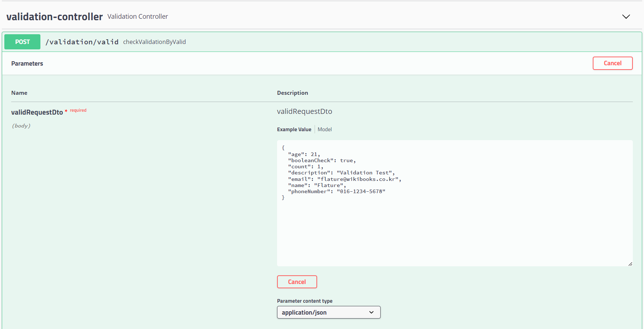This screenshot has height=329, width=644.
Task: Click the Cancel button below the textarea
Action: click(x=297, y=282)
